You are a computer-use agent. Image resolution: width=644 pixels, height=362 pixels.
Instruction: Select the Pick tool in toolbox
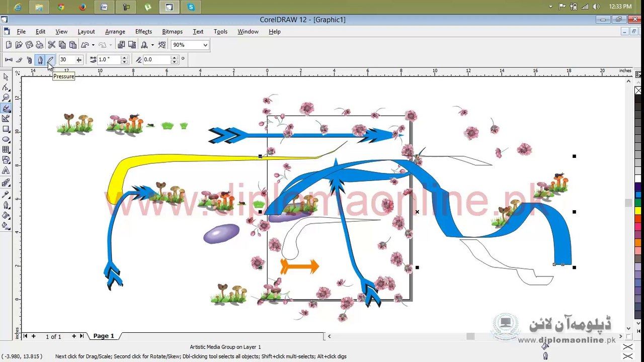tap(6, 77)
